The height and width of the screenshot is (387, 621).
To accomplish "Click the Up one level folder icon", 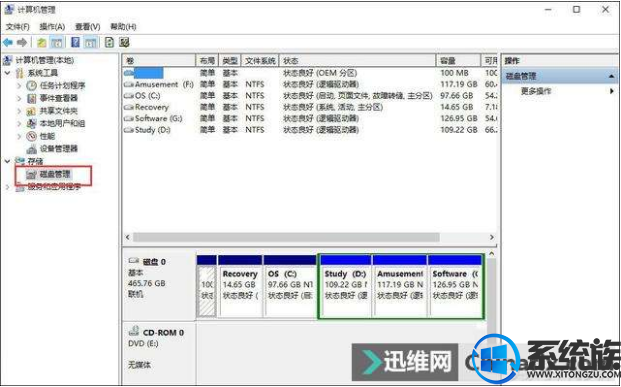I will 42,42.
